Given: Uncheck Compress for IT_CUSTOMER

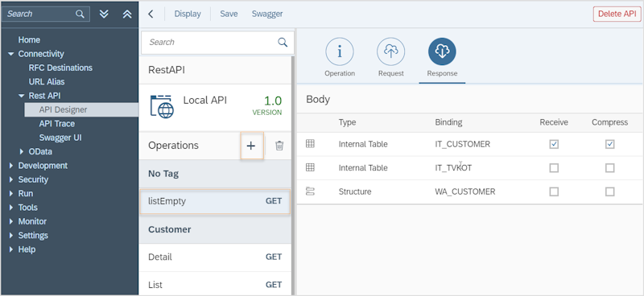Looking at the screenshot, I should click(610, 144).
